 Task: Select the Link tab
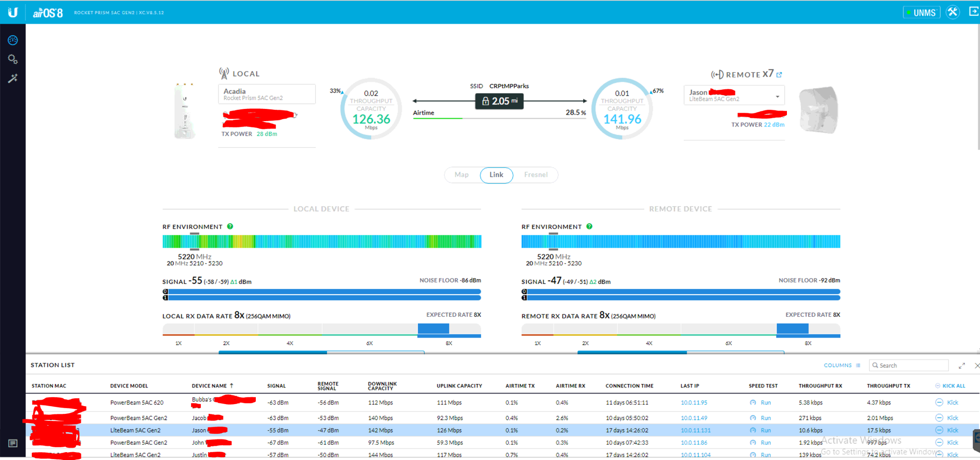click(x=496, y=175)
